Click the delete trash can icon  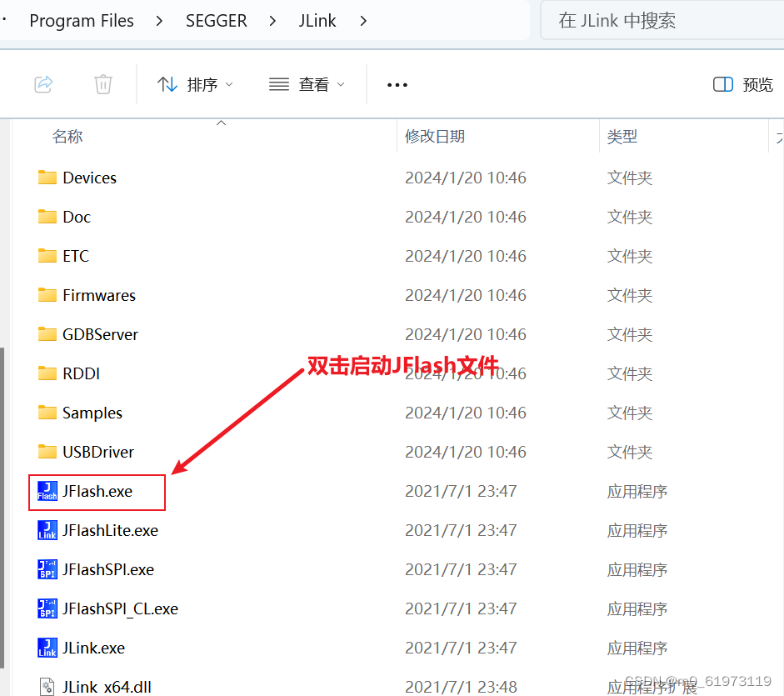tap(103, 84)
